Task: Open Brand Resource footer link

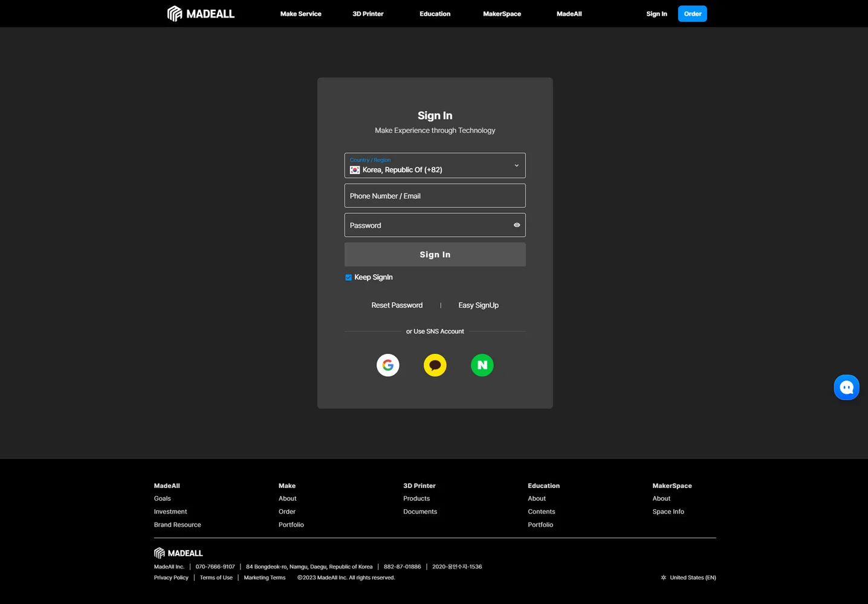Action: coord(178,525)
